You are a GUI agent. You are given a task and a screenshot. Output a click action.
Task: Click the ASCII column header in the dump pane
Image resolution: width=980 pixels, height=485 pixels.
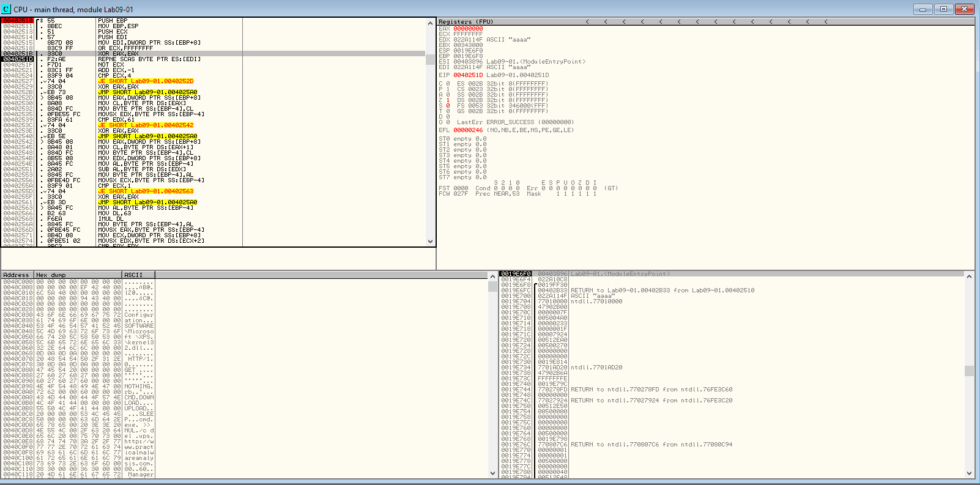click(139, 275)
